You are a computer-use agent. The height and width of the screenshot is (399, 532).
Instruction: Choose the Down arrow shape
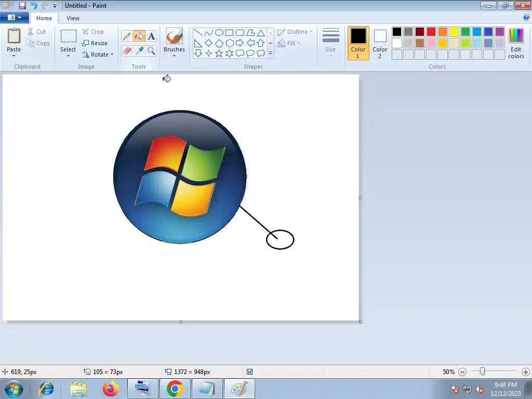coord(198,54)
